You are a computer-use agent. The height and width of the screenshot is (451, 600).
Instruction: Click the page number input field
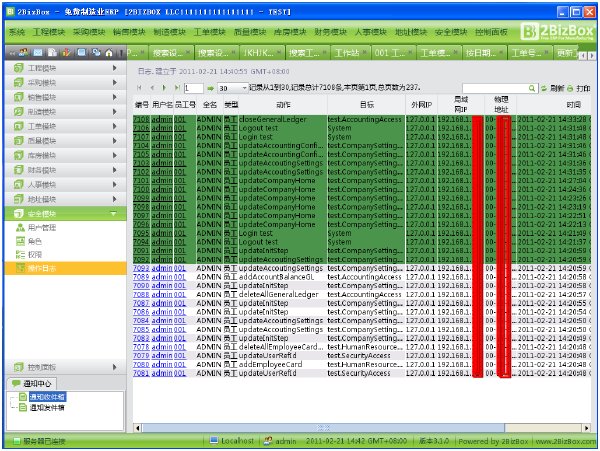[193, 88]
